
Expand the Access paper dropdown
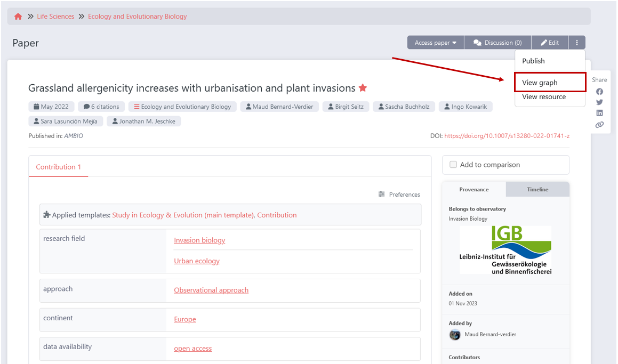(435, 43)
